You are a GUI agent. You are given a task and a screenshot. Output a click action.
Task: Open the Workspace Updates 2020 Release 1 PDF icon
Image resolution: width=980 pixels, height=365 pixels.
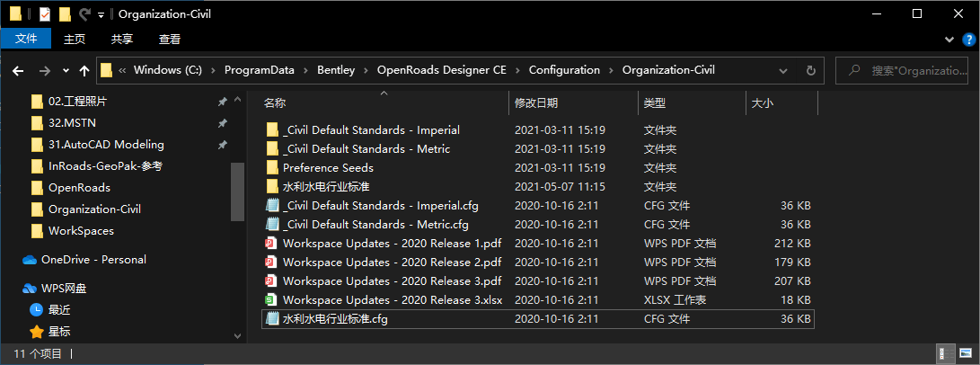tap(271, 244)
